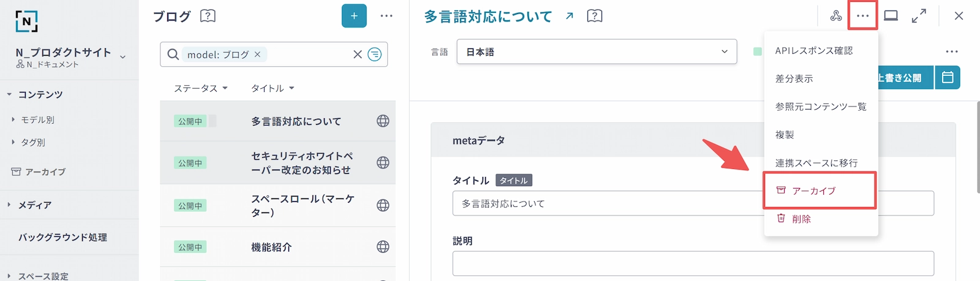Open the webhook icon in content header
This screenshot has width=980, height=281.
pyautogui.click(x=835, y=16)
